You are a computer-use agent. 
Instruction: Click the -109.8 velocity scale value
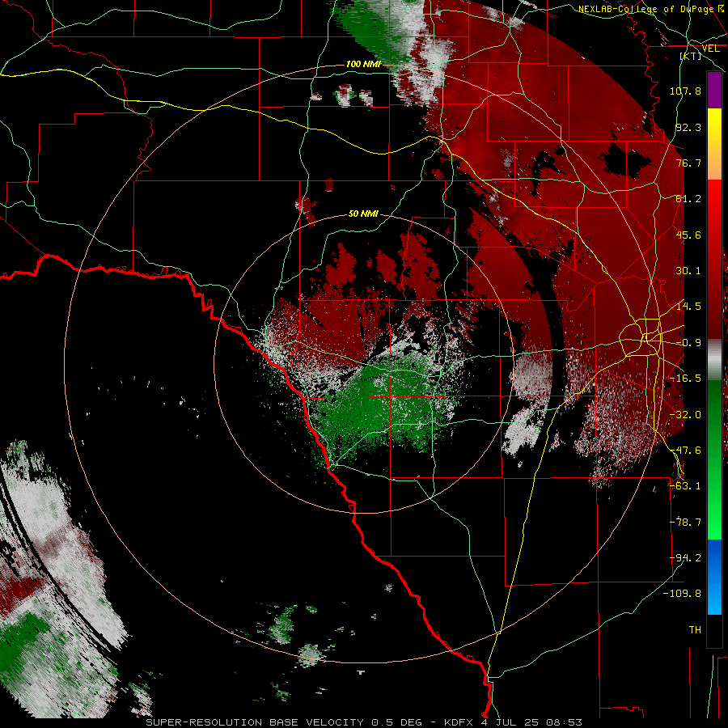[x=683, y=594]
